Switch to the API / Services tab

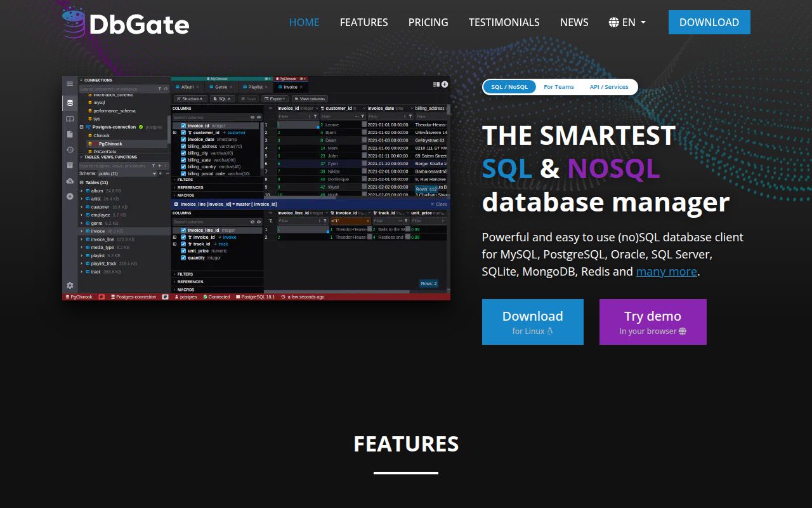[x=609, y=87]
